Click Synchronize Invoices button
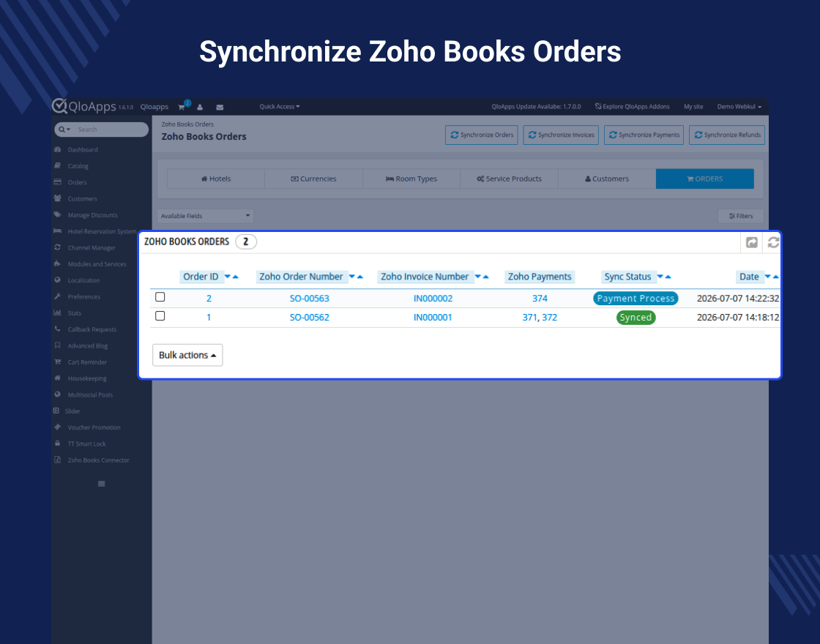This screenshot has width=820, height=644. 561,135
